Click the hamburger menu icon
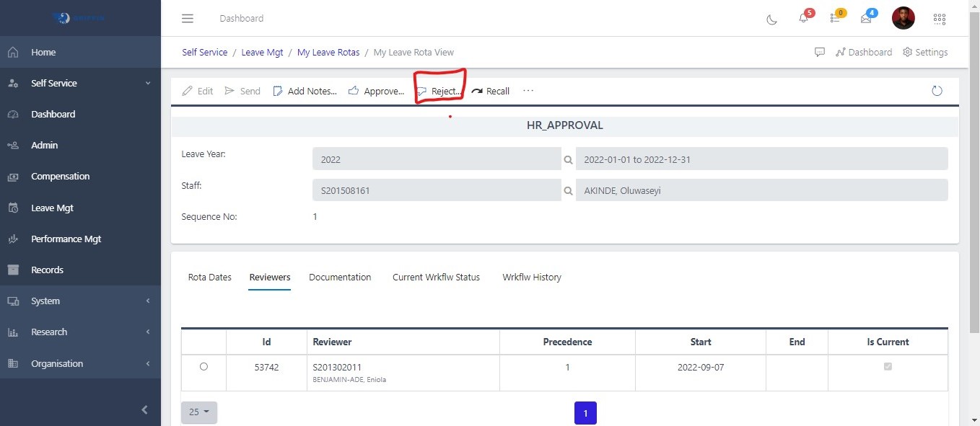Screen dimensions: 980x426 click(x=188, y=19)
